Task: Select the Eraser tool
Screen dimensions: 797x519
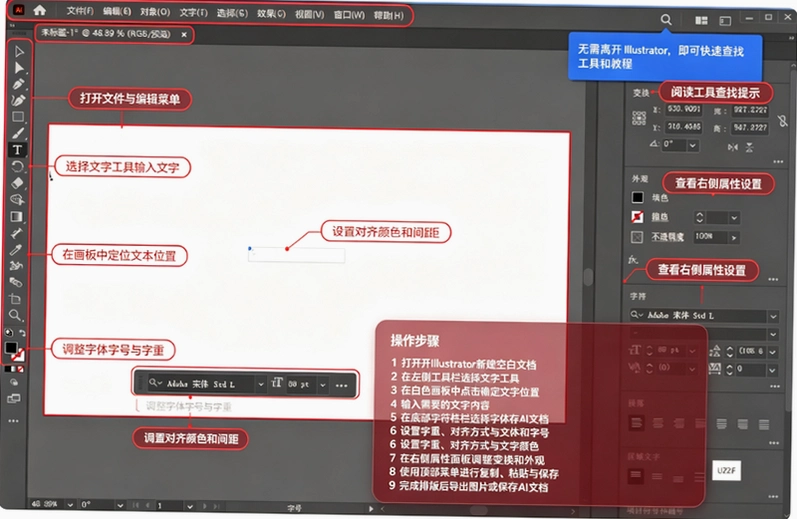Action: tap(17, 183)
